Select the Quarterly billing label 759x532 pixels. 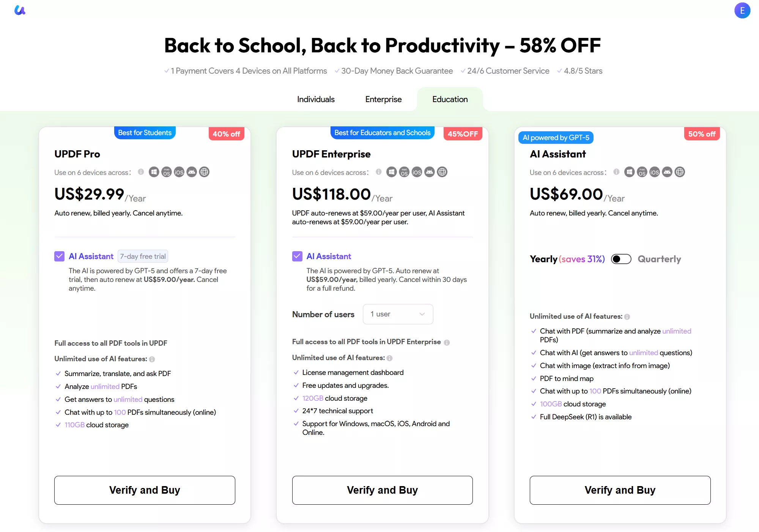click(659, 259)
